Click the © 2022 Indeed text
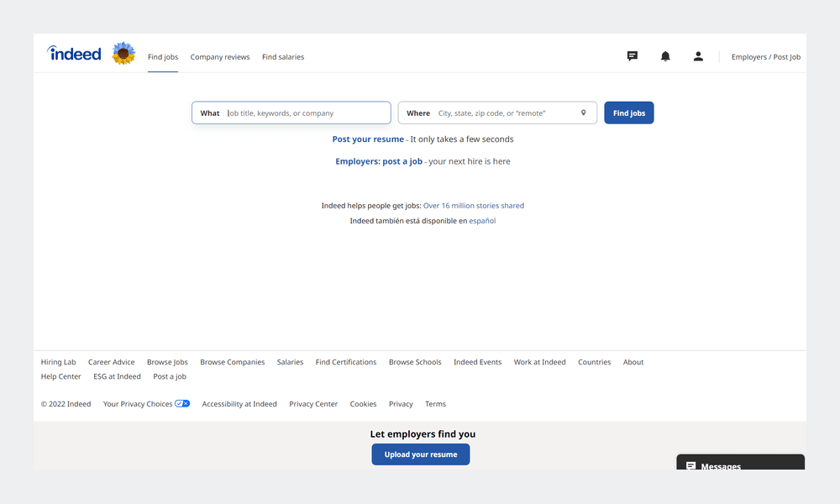The image size is (840, 504). click(x=66, y=404)
